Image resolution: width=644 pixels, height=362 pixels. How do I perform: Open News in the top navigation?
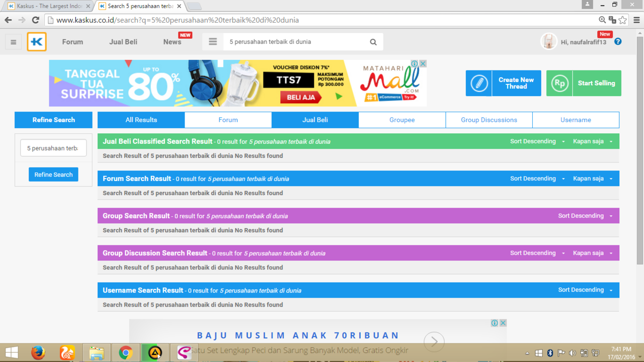point(172,42)
